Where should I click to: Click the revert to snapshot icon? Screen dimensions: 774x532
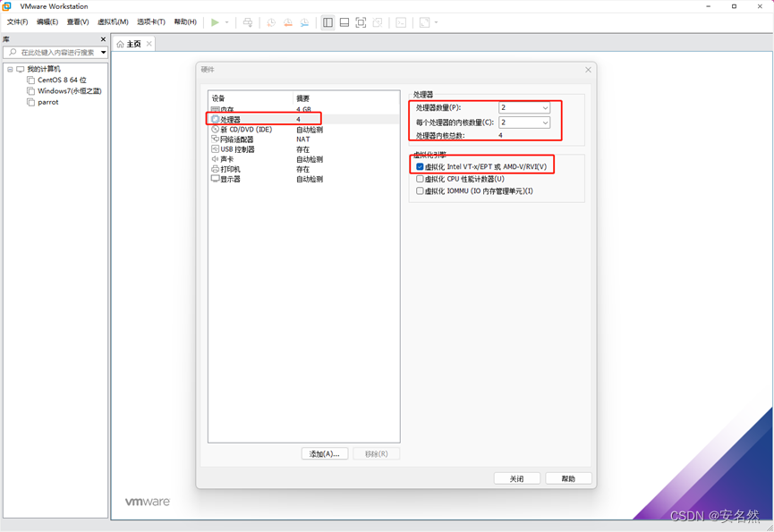tap(288, 22)
